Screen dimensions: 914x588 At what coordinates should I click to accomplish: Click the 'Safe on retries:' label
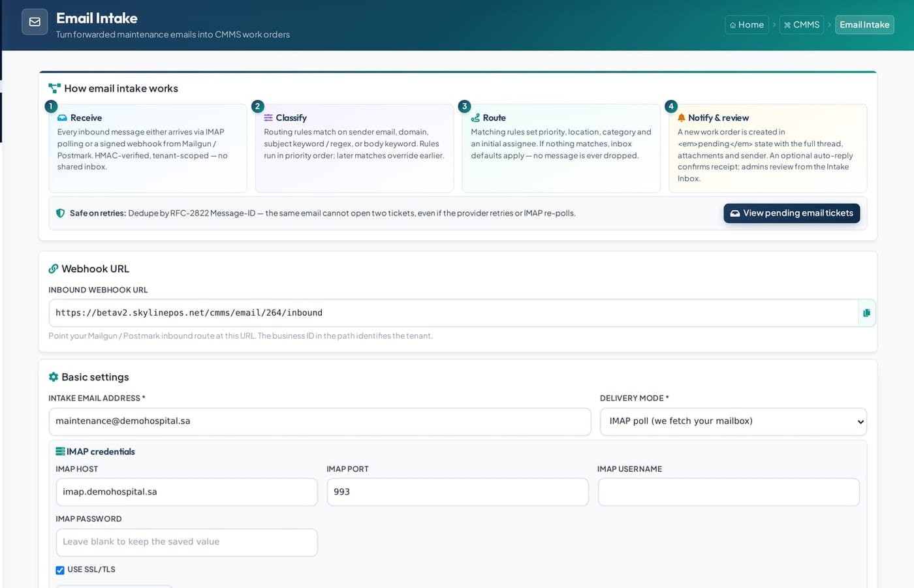98,213
